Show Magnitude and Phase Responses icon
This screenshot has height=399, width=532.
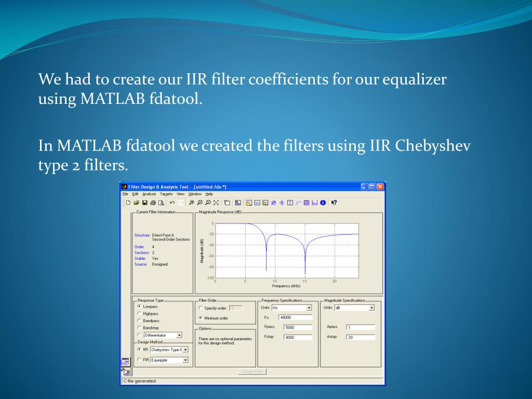(x=265, y=203)
